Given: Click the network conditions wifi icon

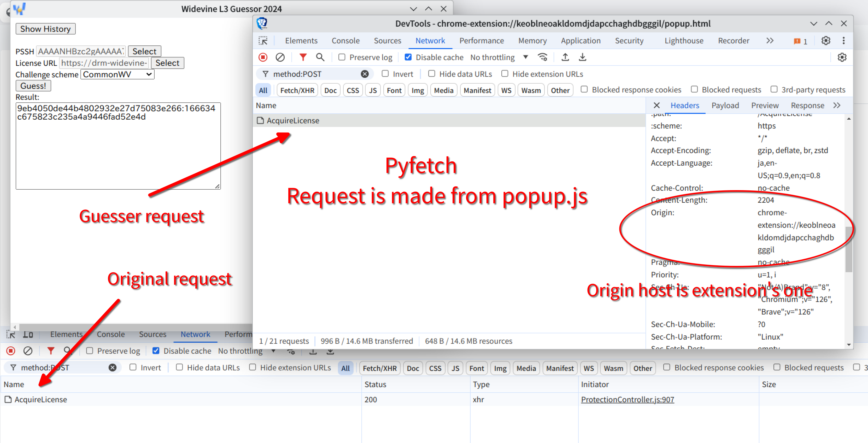Looking at the screenshot, I should pos(543,57).
